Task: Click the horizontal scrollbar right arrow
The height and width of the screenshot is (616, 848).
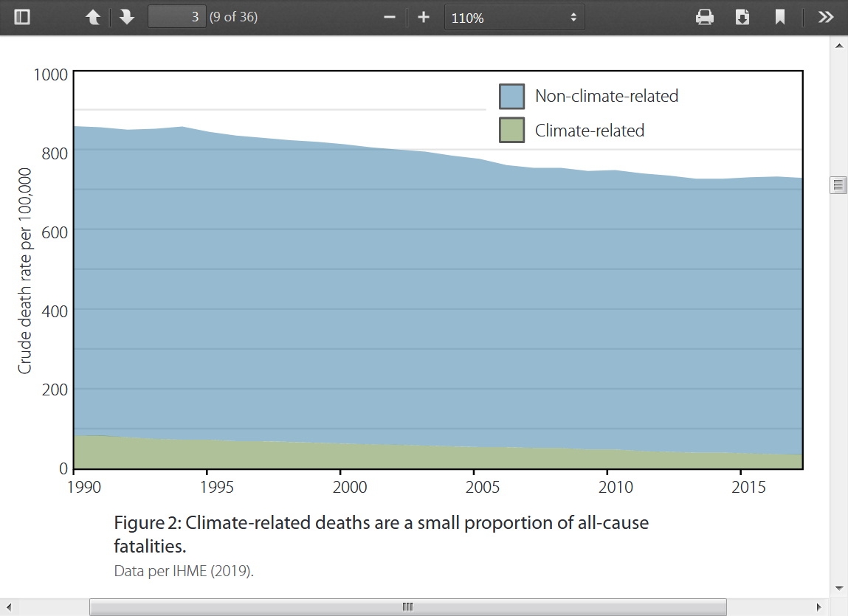Action: [x=818, y=607]
